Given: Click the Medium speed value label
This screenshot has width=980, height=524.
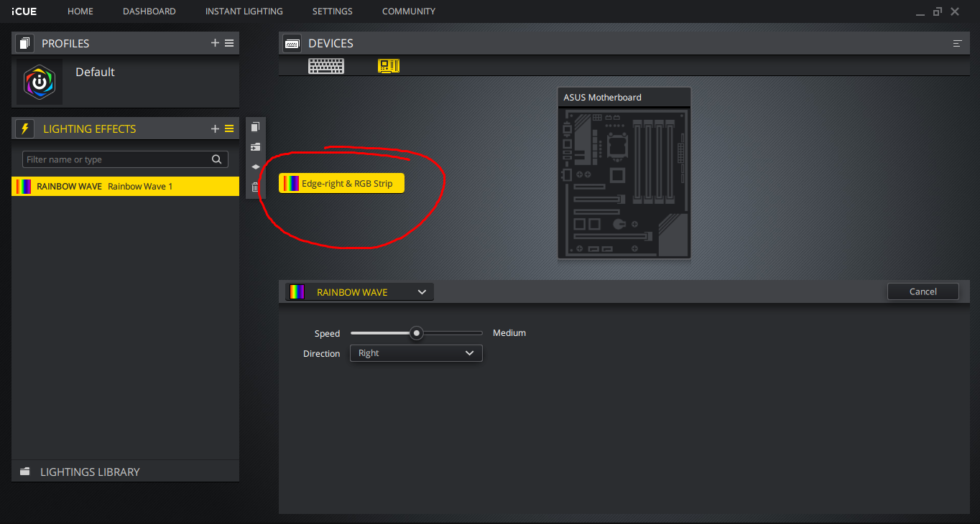Looking at the screenshot, I should (x=509, y=333).
